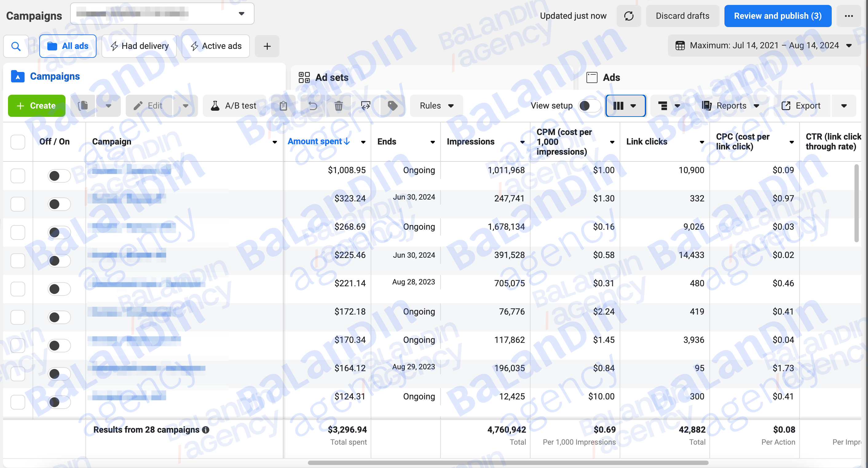
Task: Refresh campaign data with the reload icon
Action: point(629,16)
